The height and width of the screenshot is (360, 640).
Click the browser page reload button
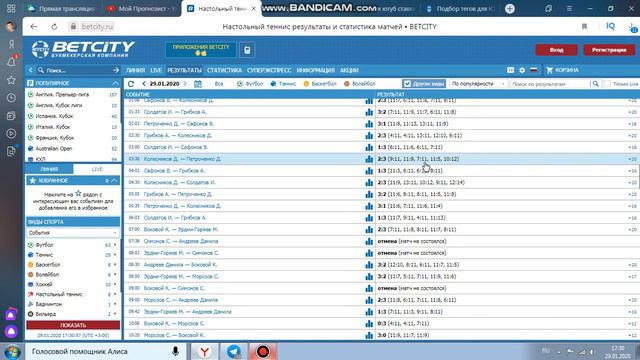click(54, 27)
